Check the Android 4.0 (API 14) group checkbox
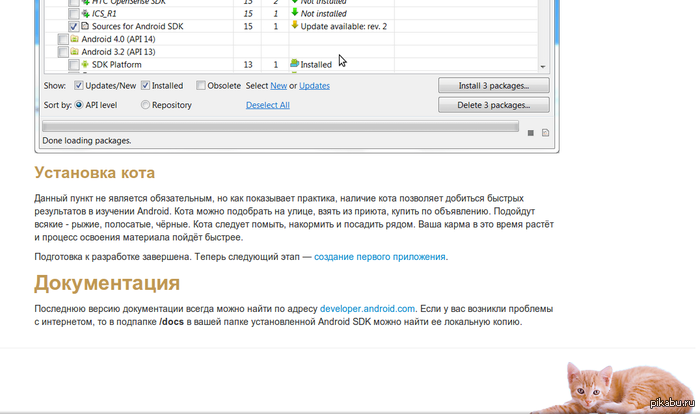 (63, 39)
